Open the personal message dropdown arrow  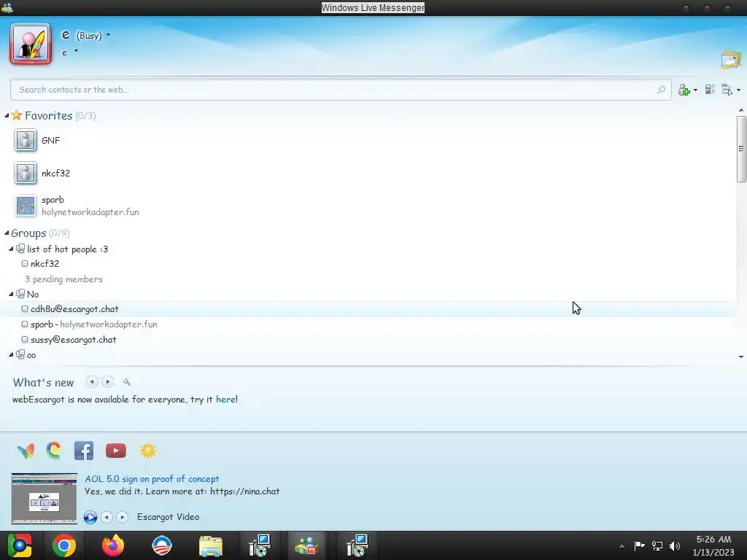click(76, 50)
